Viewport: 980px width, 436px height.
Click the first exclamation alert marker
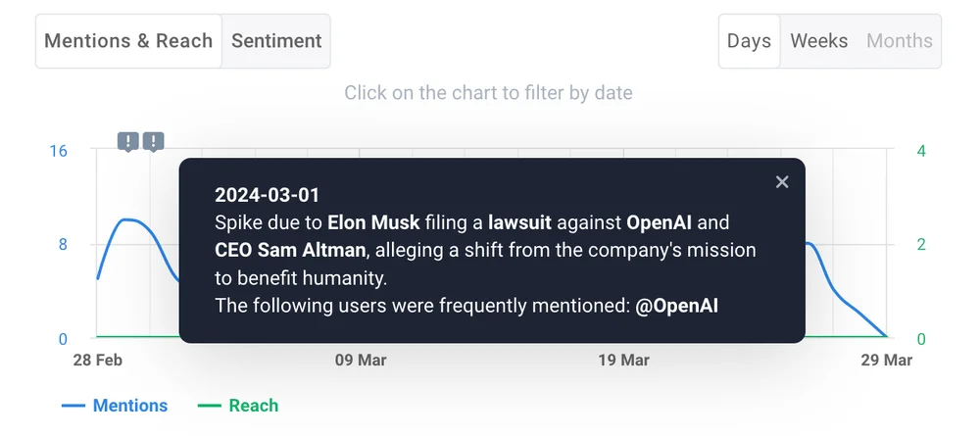coord(128,142)
